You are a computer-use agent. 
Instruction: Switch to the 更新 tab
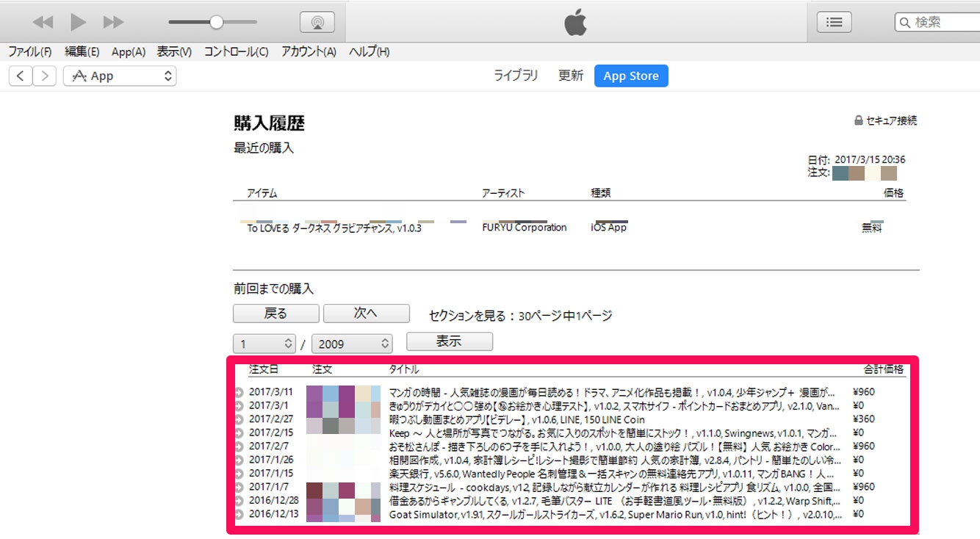571,76
